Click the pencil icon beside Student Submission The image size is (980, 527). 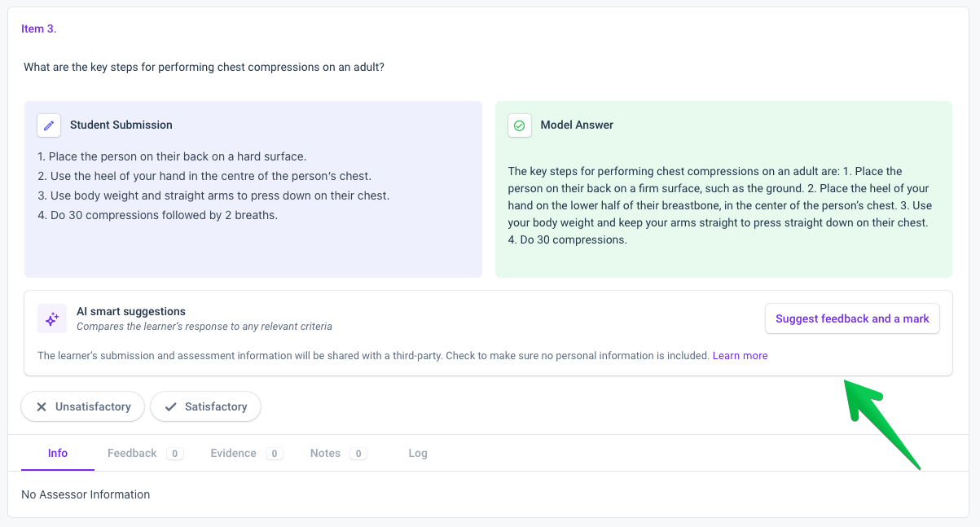click(49, 125)
